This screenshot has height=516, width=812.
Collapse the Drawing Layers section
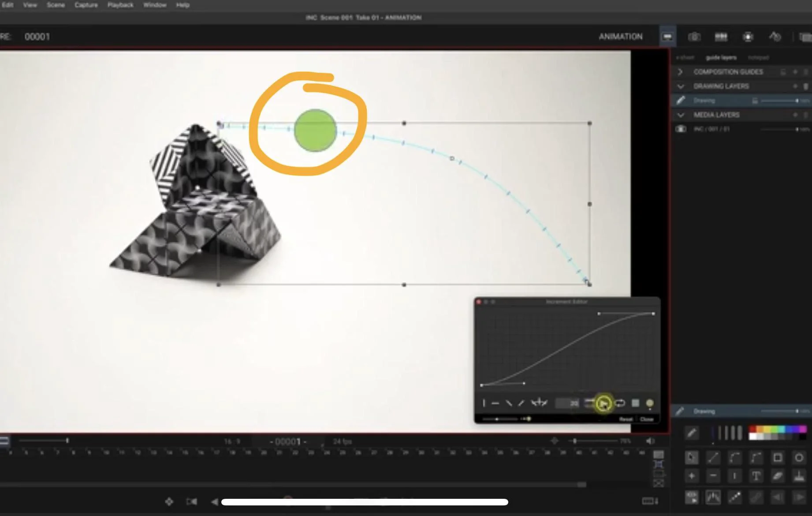pyautogui.click(x=681, y=86)
